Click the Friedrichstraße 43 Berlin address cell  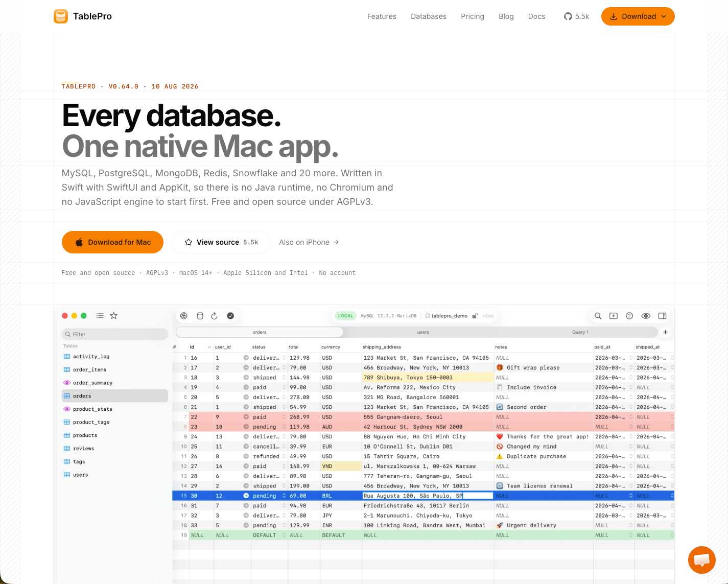tap(428, 505)
